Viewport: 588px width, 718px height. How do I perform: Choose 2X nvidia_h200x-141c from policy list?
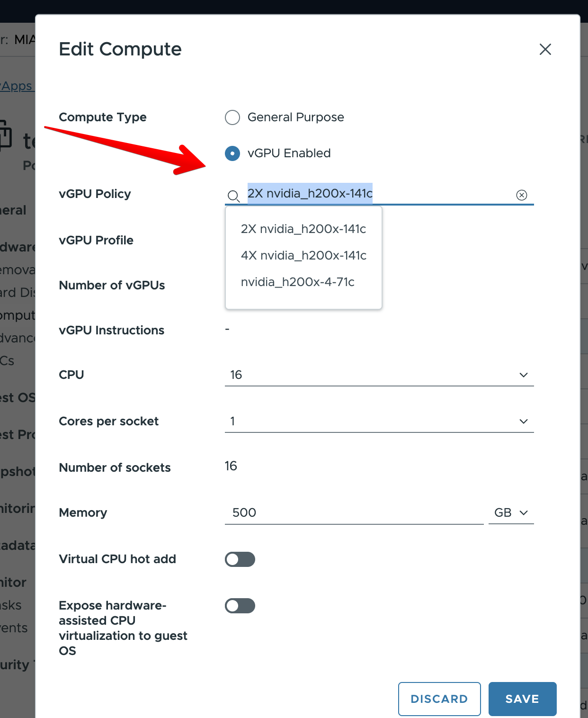coord(303,229)
